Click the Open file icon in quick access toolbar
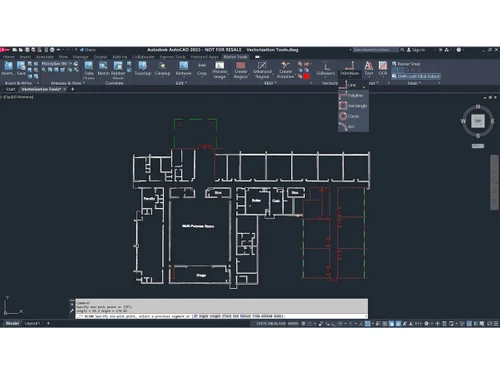This screenshot has height=375, width=500. (x=21, y=50)
